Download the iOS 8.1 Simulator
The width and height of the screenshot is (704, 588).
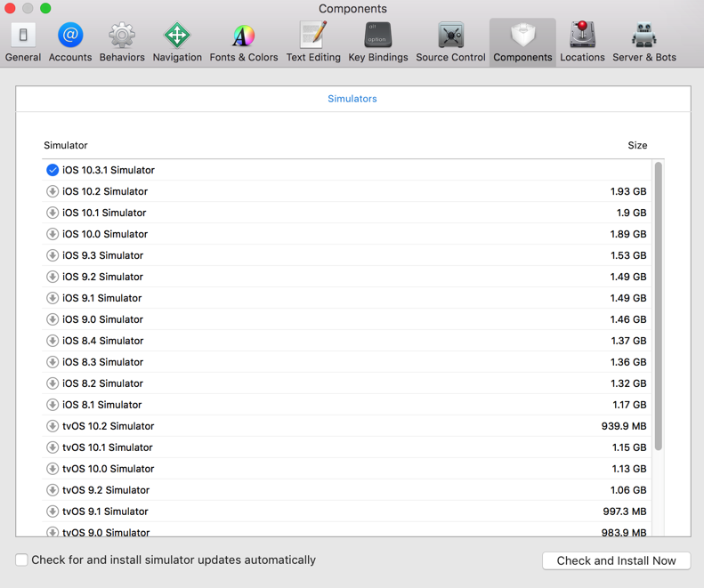(x=53, y=405)
